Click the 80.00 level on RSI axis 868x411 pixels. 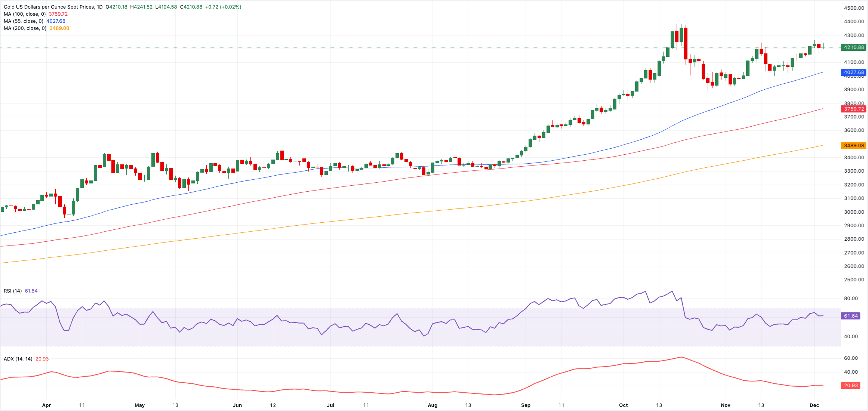point(851,298)
